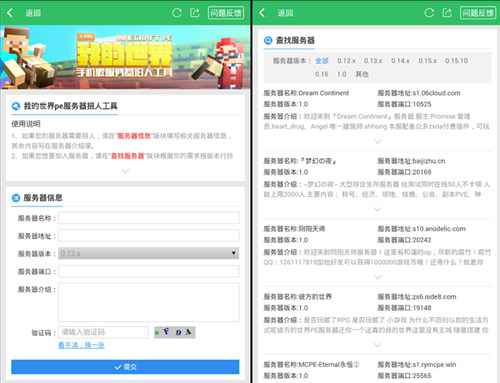The image size is (500, 383).
Task: Open 问题反馈 in the right screen header
Action: tap(478, 13)
